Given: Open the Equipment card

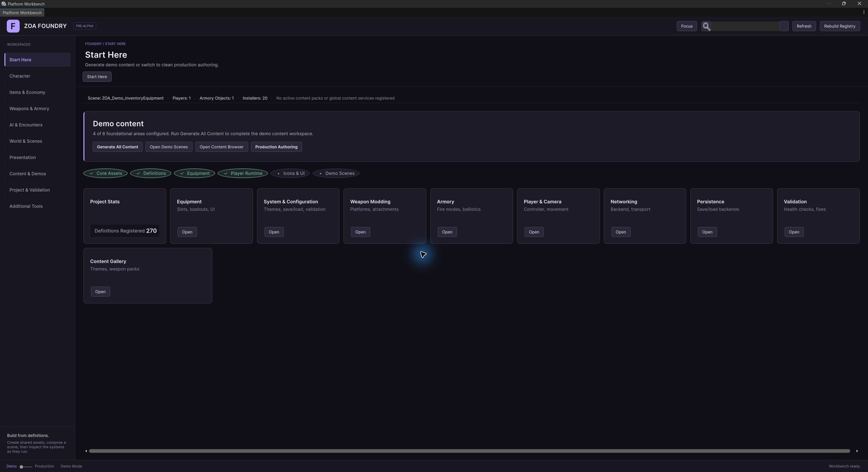Looking at the screenshot, I should 187,232.
